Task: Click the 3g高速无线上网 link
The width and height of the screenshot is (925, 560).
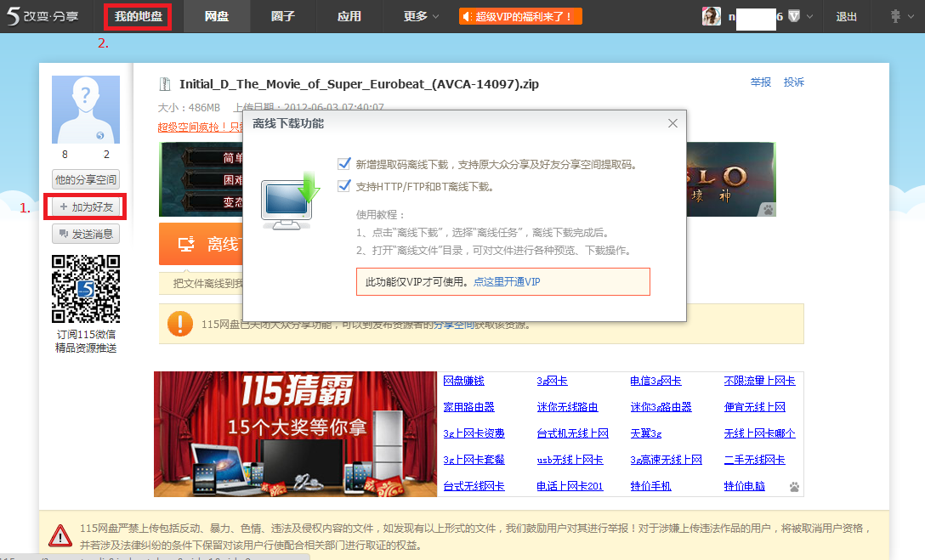Action: (667, 459)
